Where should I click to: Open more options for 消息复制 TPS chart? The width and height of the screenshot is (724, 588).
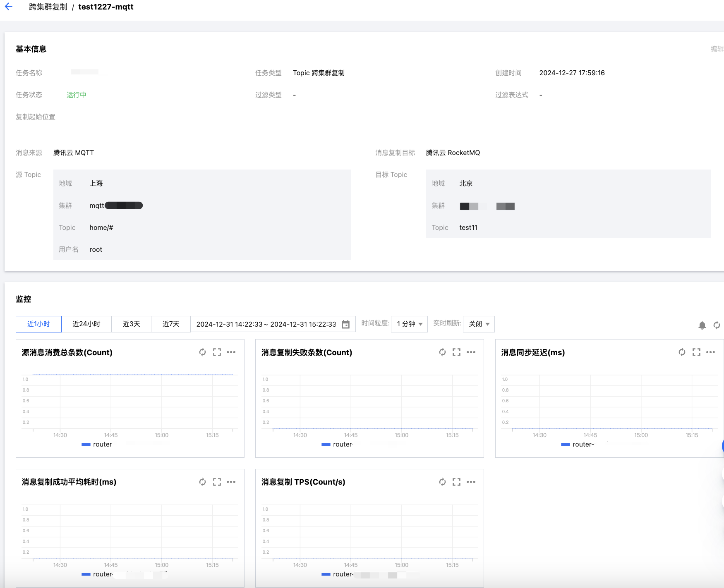[x=471, y=482]
